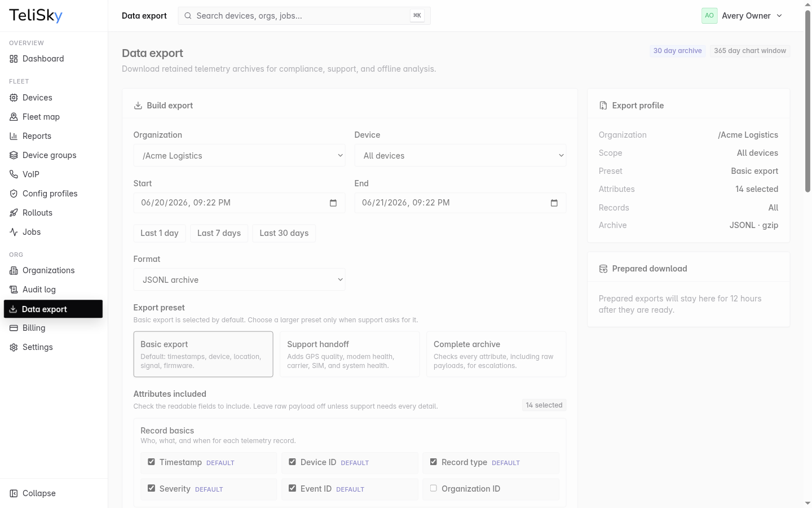812x508 pixels.
Task: Open the End date calendar picker icon
Action: (x=554, y=203)
